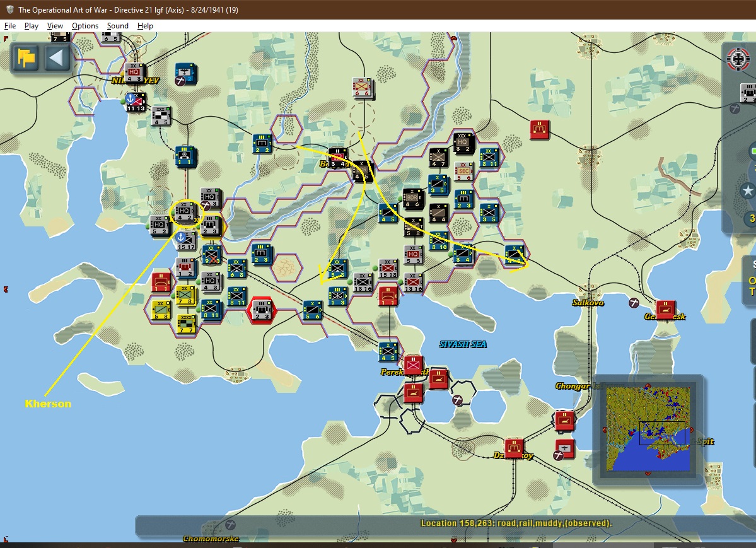Click the Salkovo town label
This screenshot has width=756, height=548.
[x=588, y=303]
